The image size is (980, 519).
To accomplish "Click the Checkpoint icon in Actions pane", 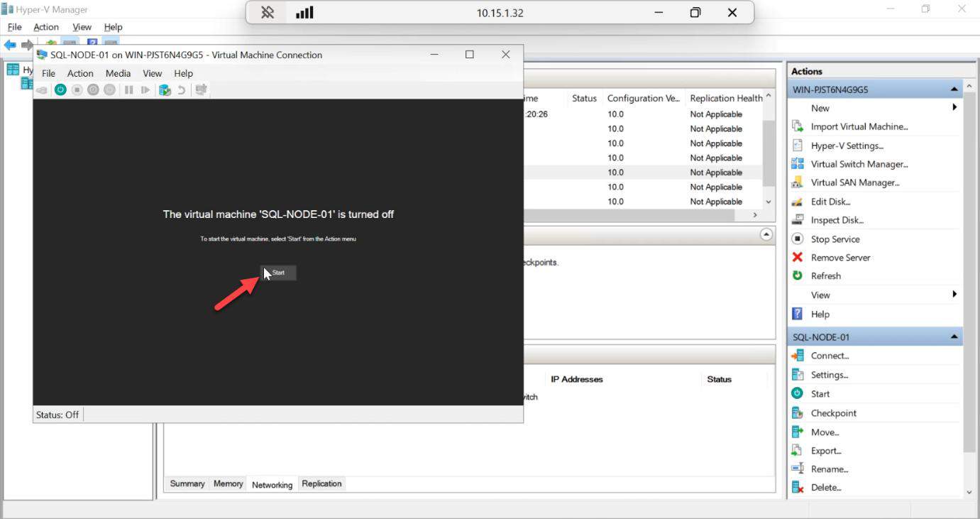I will 798,413.
